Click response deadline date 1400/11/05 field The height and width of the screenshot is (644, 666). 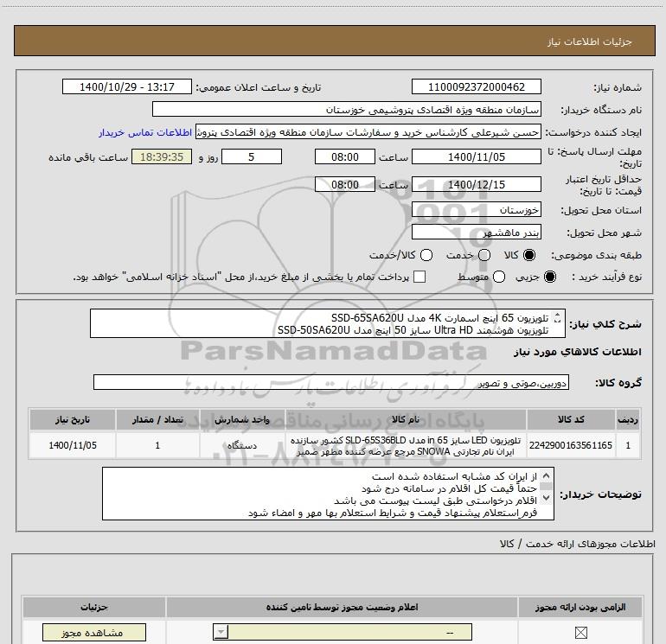[x=476, y=157]
